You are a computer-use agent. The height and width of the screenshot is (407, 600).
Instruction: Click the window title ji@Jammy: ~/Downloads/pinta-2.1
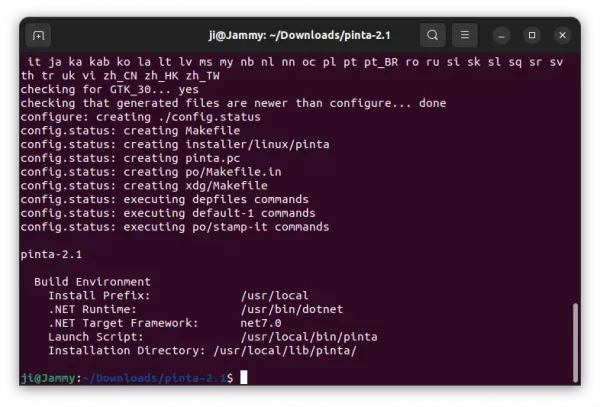point(300,35)
